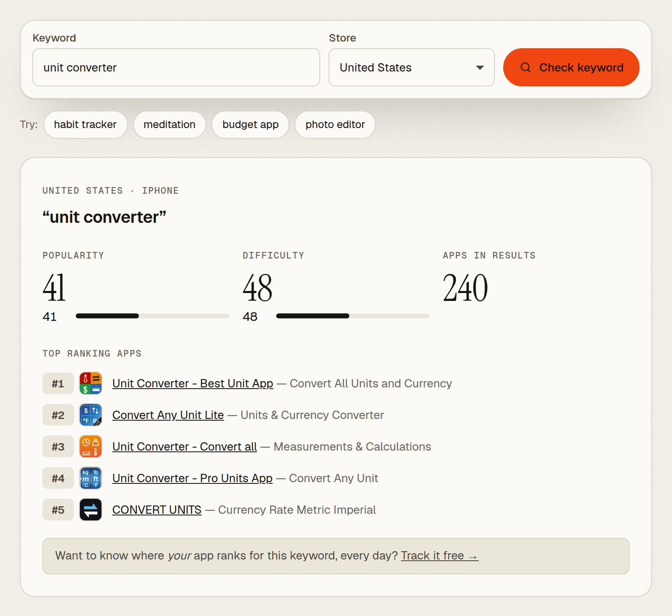The height and width of the screenshot is (616, 672).
Task: Focus the Keyword input field
Action: pyautogui.click(x=176, y=67)
